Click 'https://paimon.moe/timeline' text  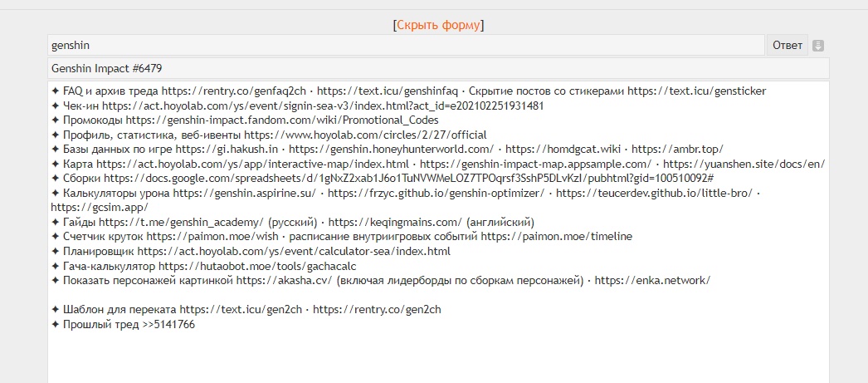556,236
